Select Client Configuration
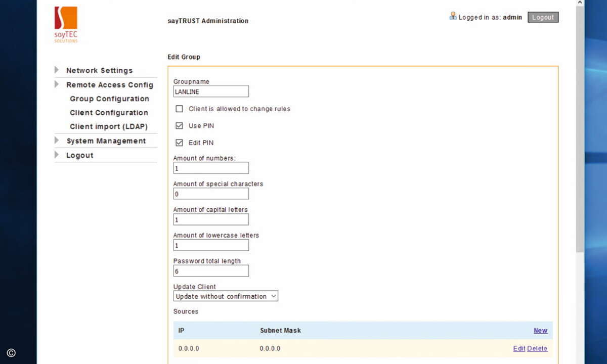607x364 pixels. tap(109, 113)
